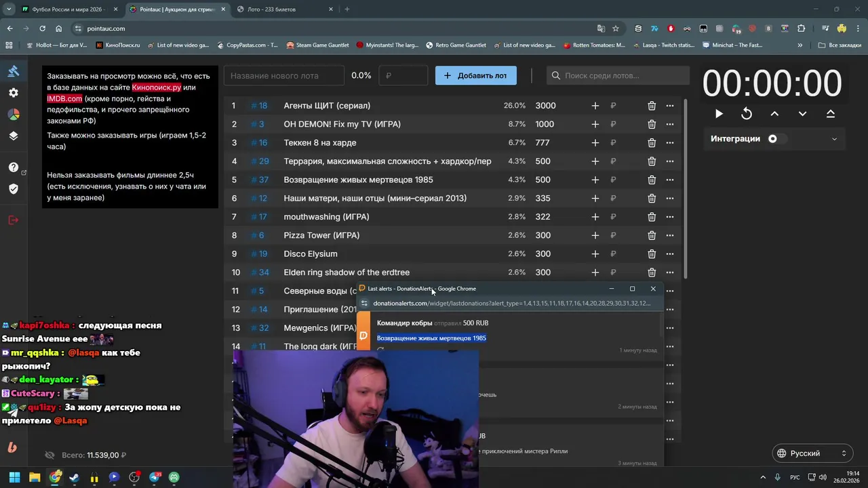
Task: Reload the pointauc.com page
Action: [42, 28]
